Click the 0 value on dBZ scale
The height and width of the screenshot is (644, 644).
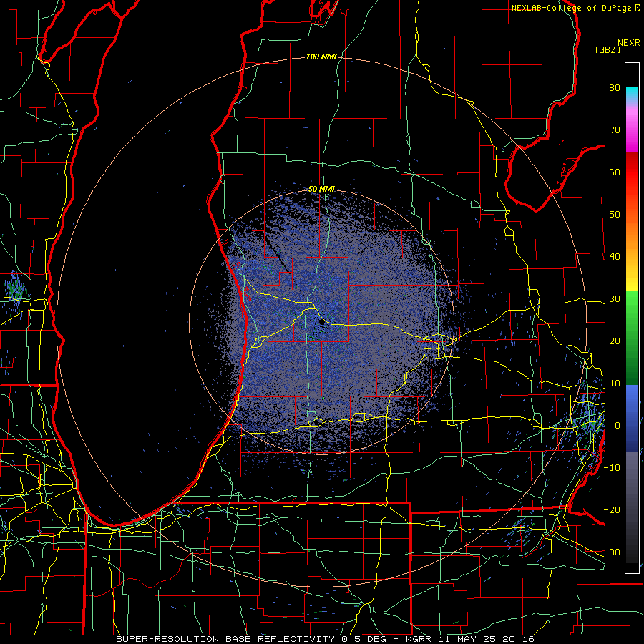[x=618, y=426]
